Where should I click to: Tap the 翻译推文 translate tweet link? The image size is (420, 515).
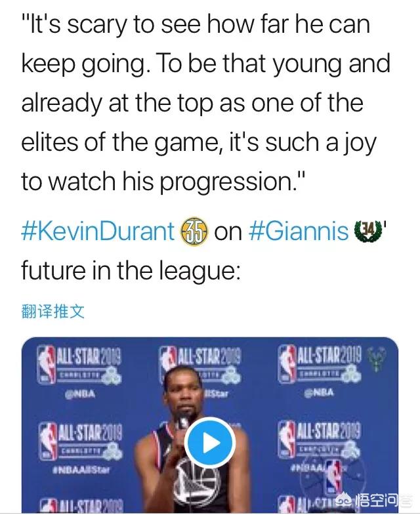(x=53, y=312)
